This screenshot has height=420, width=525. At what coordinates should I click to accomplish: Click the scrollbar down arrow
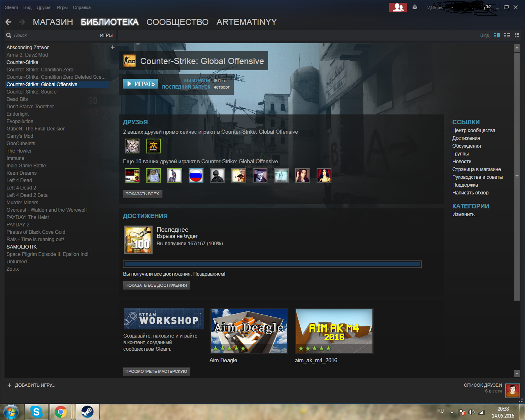tap(517, 373)
